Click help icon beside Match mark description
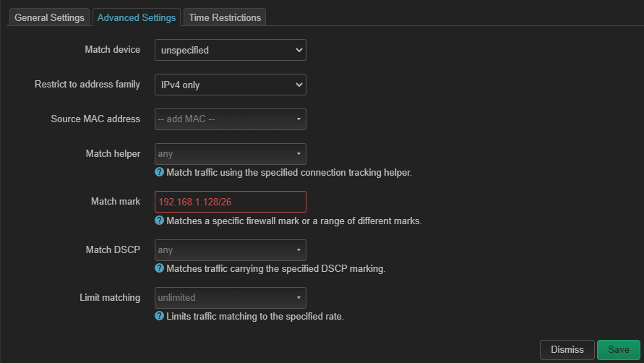The image size is (644, 363). tap(159, 221)
